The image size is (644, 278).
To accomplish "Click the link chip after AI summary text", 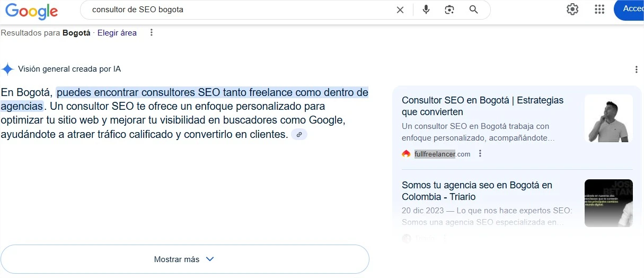I will point(299,135).
